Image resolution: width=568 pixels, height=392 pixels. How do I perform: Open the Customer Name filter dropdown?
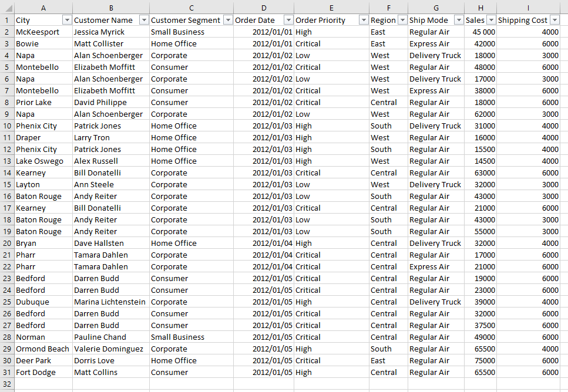click(x=144, y=21)
